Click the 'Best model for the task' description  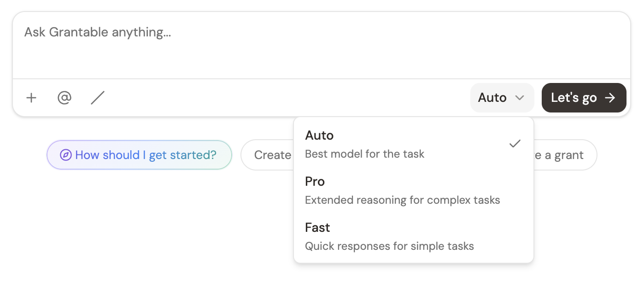365,154
